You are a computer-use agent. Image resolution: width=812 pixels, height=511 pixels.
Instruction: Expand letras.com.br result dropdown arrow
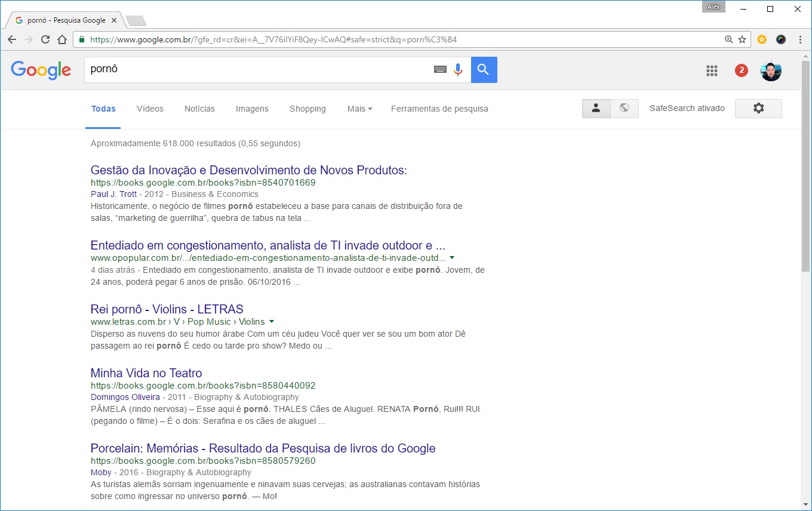click(x=272, y=321)
